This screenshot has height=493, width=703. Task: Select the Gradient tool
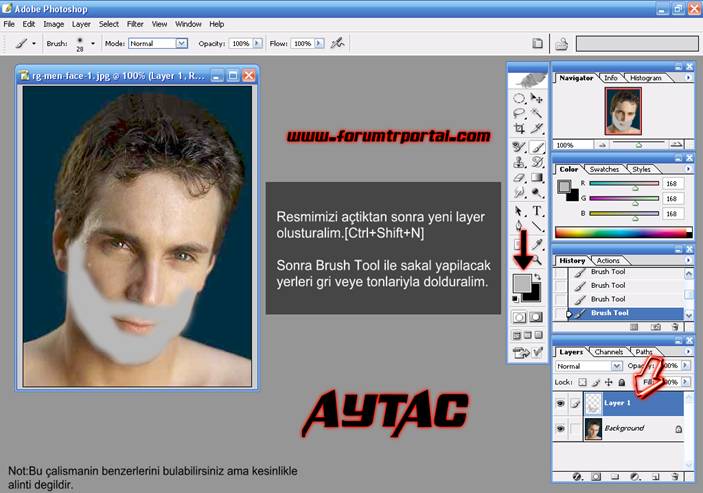click(536, 177)
